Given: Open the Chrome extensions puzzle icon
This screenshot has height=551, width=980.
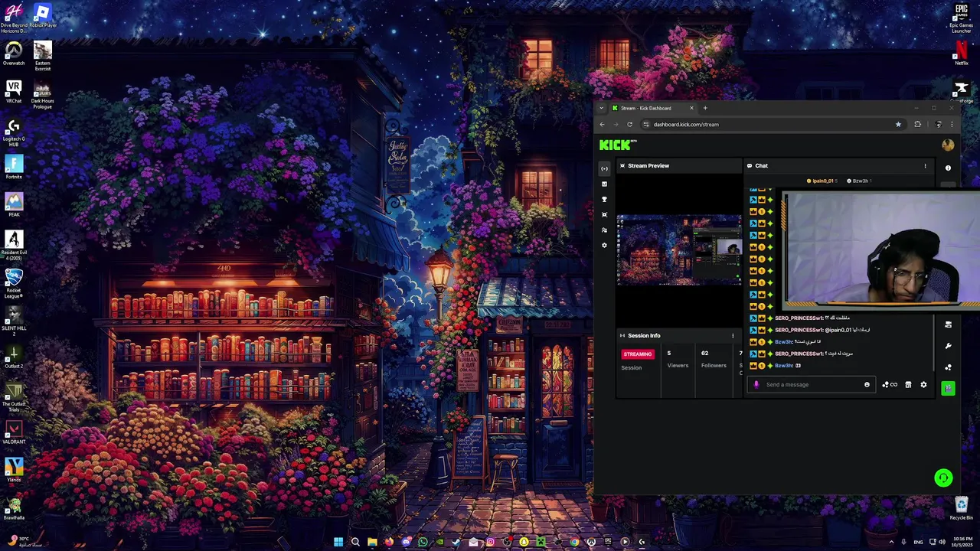Looking at the screenshot, I should 917,125.
